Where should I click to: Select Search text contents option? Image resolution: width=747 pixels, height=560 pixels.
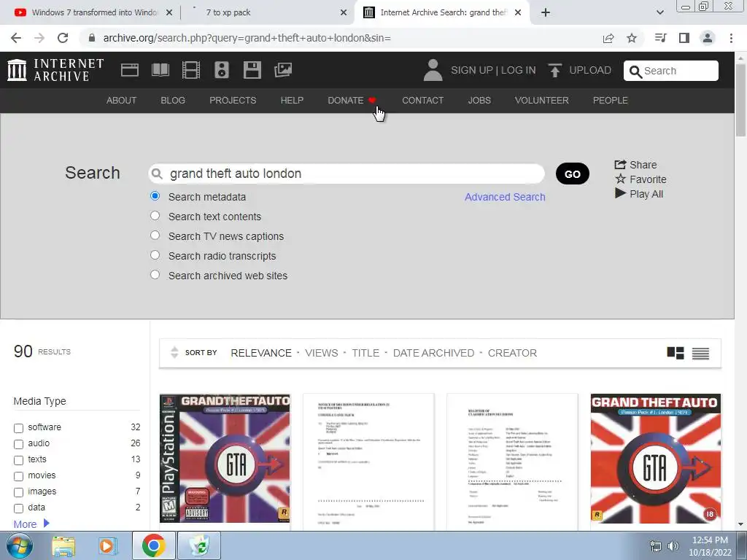[155, 216]
